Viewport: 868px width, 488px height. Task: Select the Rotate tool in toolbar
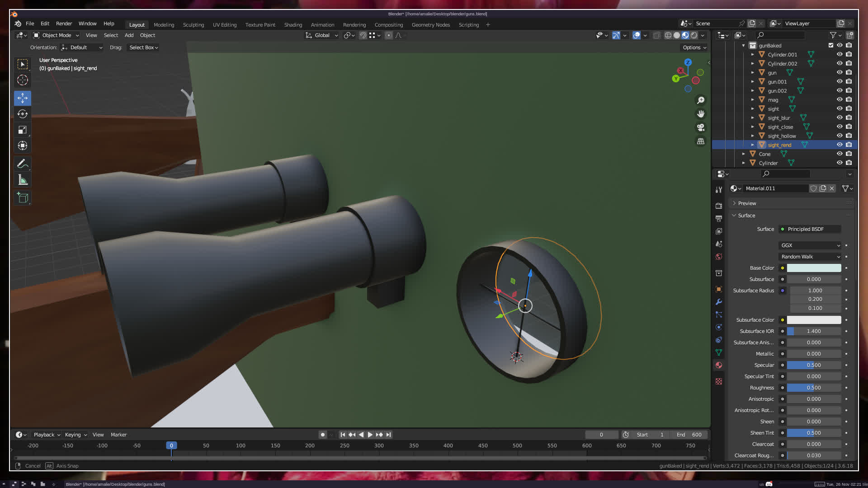pos(23,114)
